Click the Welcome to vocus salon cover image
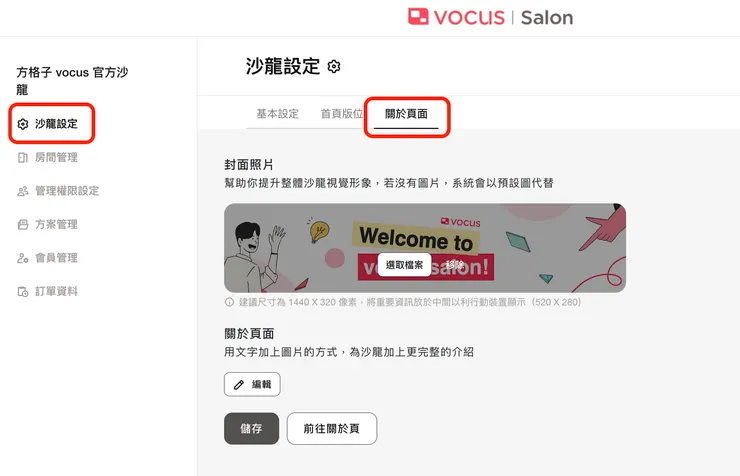This screenshot has width=740, height=476. click(425, 248)
